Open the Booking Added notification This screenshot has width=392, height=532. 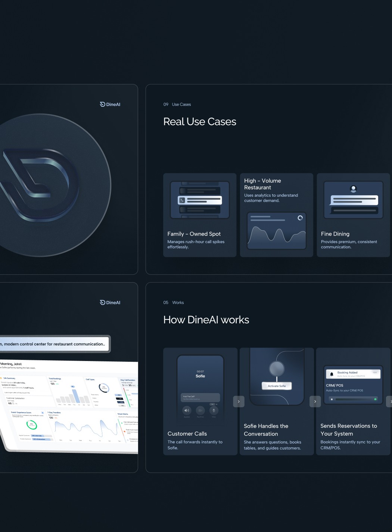[353, 374]
